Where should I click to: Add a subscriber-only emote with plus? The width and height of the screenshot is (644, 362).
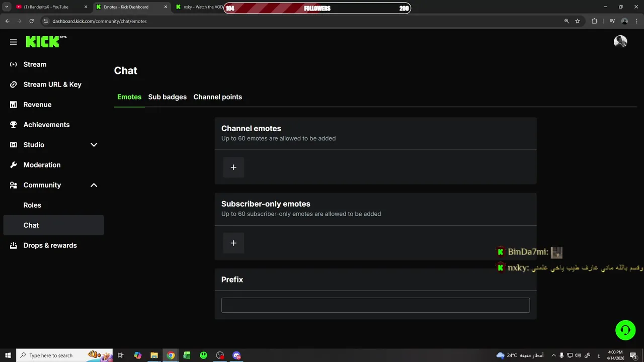[x=233, y=243]
